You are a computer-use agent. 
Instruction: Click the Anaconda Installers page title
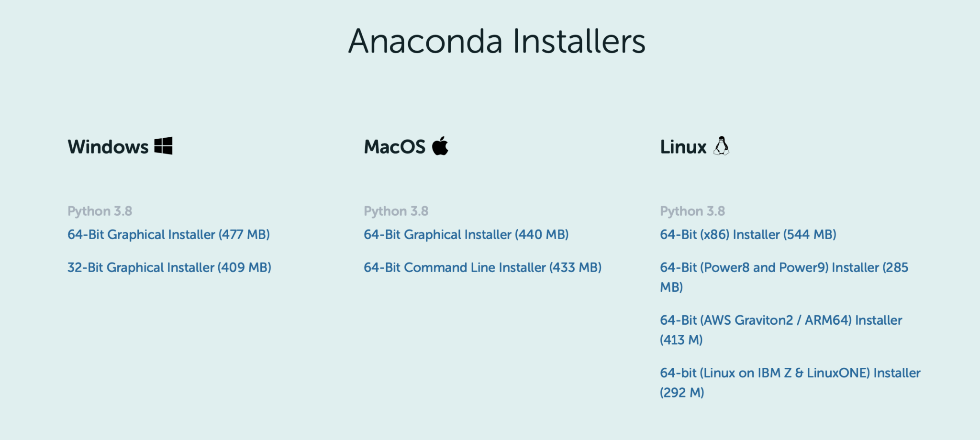click(x=498, y=43)
